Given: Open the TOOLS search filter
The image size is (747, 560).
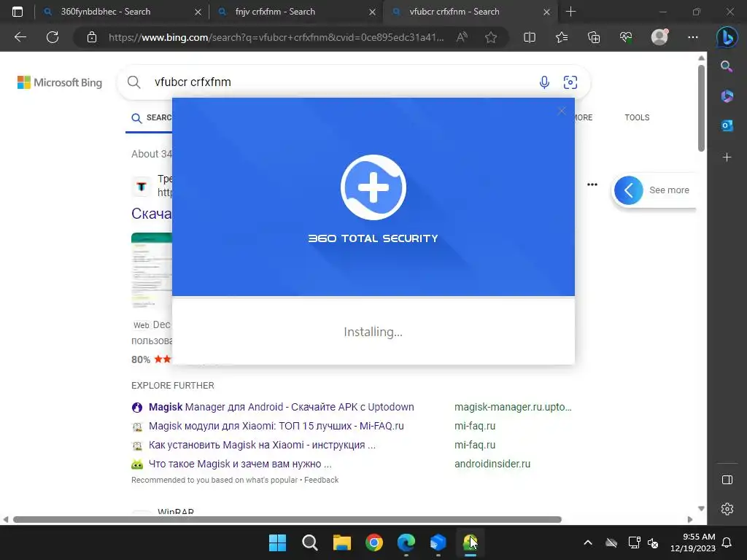Looking at the screenshot, I should click(x=637, y=117).
